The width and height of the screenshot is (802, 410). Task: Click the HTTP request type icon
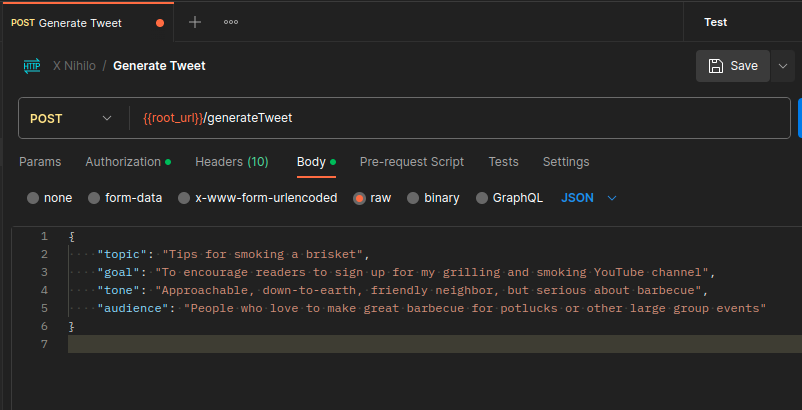pyautogui.click(x=31, y=66)
